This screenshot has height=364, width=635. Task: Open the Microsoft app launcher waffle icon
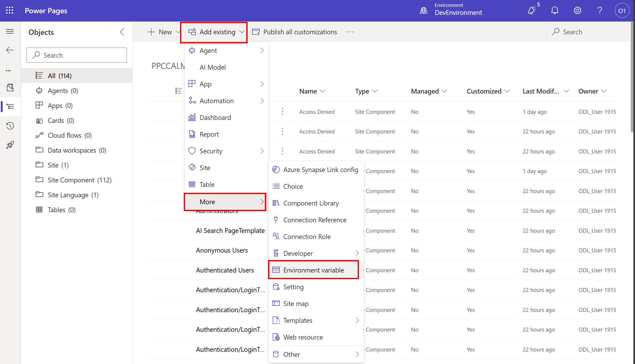click(10, 10)
